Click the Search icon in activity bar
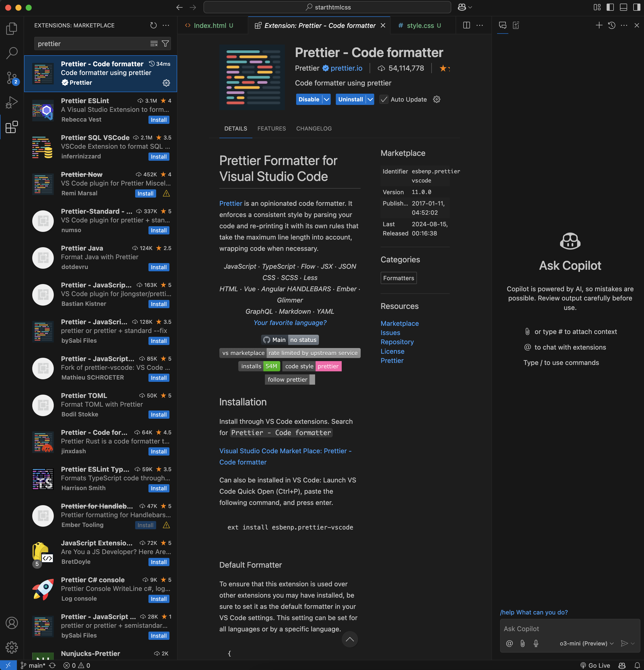The height and width of the screenshot is (670, 644). [12, 53]
